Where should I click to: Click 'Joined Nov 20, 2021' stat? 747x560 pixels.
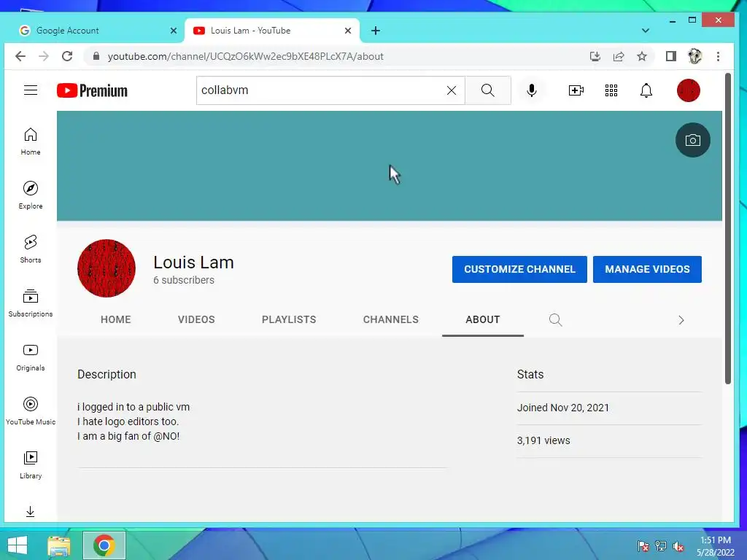click(562, 408)
